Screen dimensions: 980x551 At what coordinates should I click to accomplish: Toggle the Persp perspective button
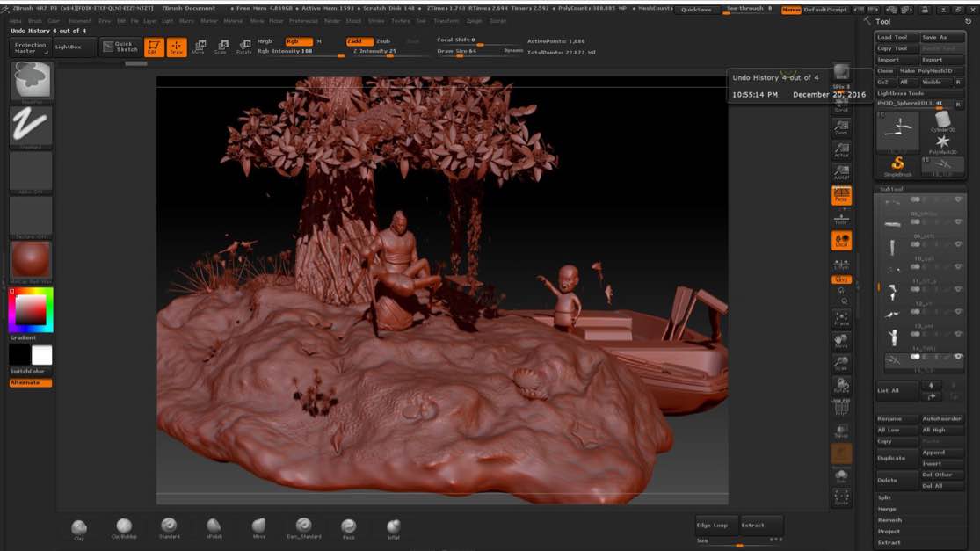pyautogui.click(x=841, y=195)
